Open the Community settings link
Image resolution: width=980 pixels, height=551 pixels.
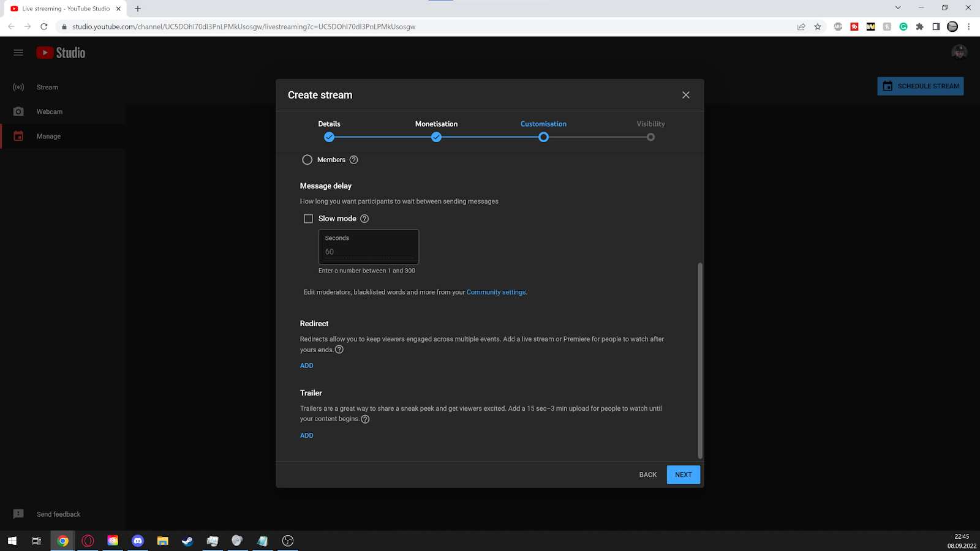[x=496, y=292]
